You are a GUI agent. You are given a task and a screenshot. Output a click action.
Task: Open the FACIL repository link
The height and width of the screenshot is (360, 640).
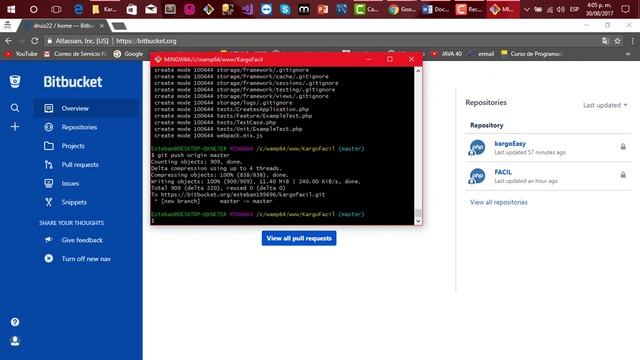pyautogui.click(x=503, y=172)
